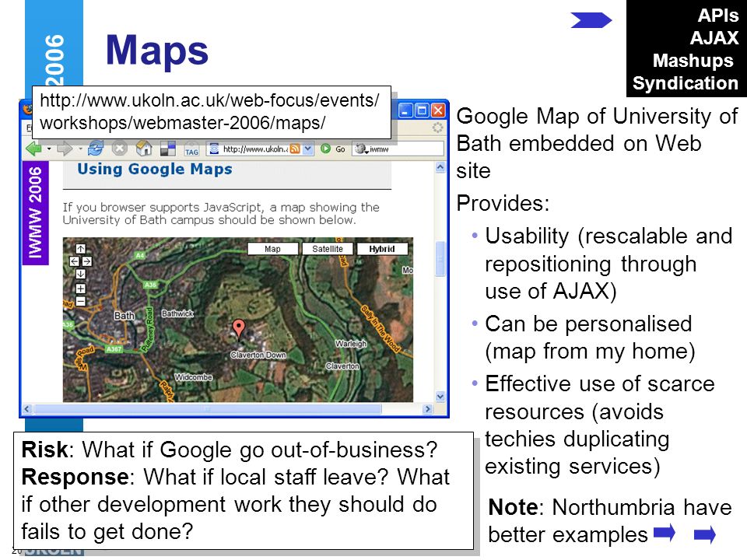The width and height of the screenshot is (747, 560).
Task: Click the 'Bathwick' map label
Action: tap(177, 313)
